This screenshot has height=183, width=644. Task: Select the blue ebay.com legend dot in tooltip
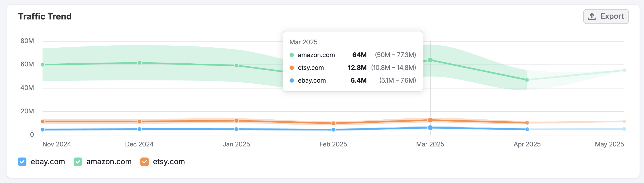[291, 80]
